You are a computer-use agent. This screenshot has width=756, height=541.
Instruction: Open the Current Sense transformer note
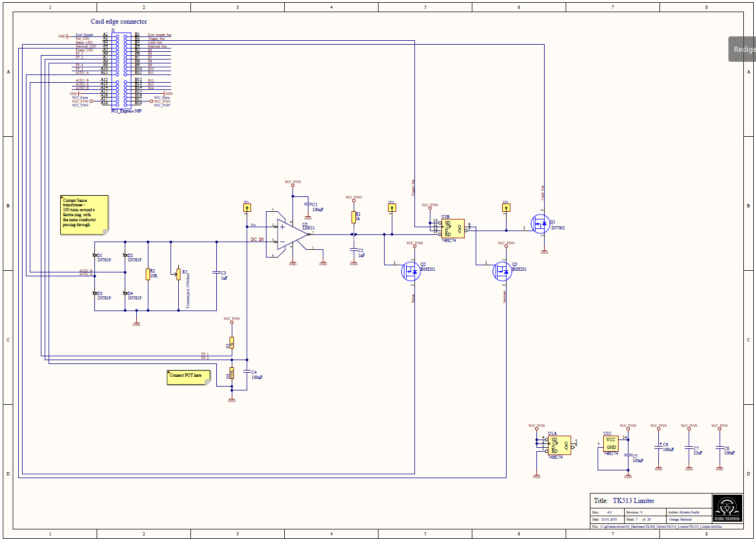tap(84, 215)
